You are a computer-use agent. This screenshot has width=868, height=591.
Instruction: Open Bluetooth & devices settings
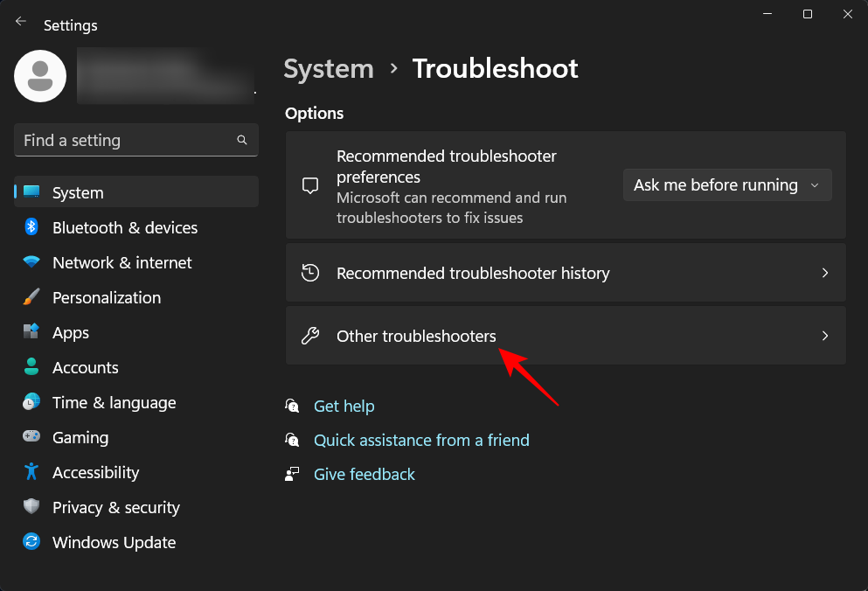pos(30,227)
